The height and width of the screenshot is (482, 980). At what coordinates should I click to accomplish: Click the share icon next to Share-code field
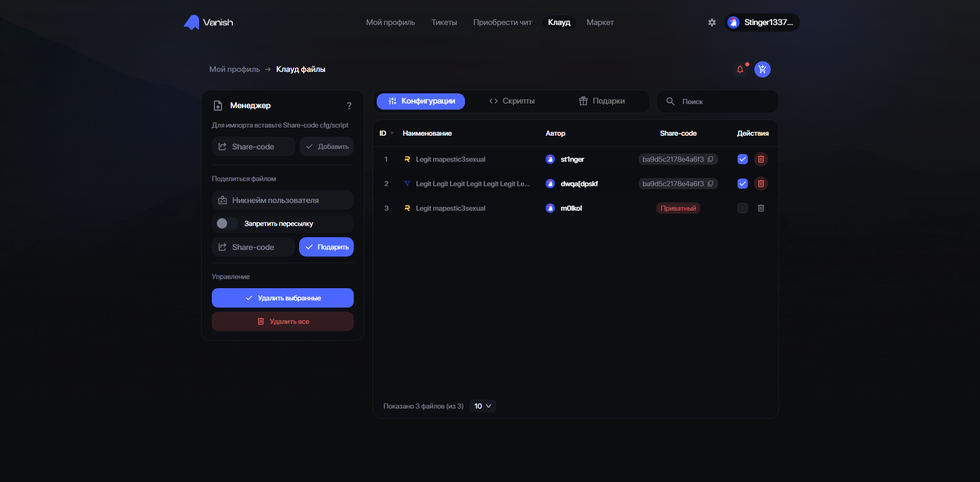tap(223, 146)
